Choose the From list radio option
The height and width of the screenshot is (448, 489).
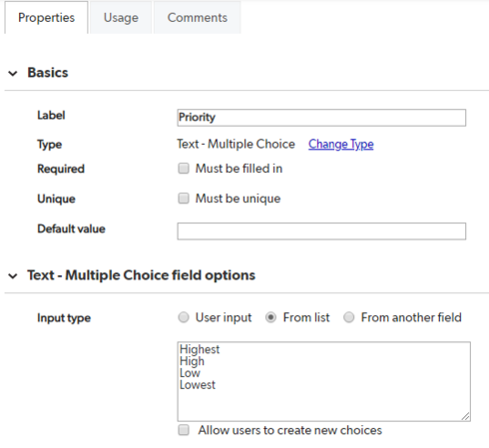[270, 317]
